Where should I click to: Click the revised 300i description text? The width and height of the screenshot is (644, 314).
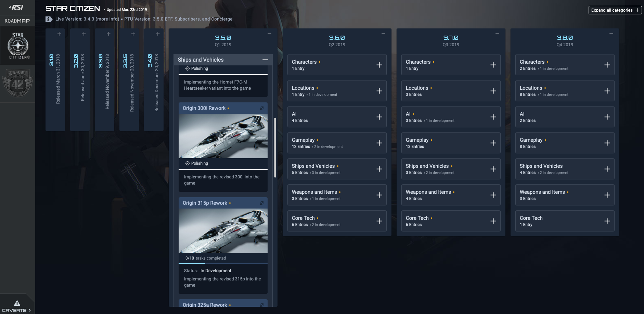[222, 180]
